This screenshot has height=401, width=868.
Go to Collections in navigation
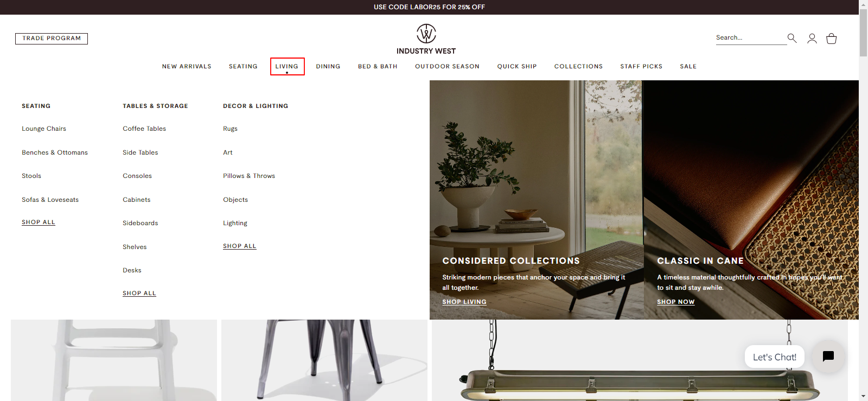[x=578, y=66]
